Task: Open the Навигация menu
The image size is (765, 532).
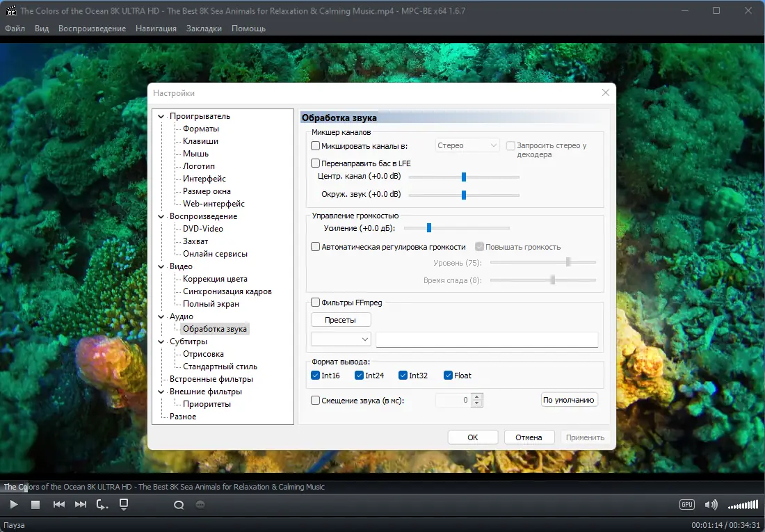Action: 156,29
